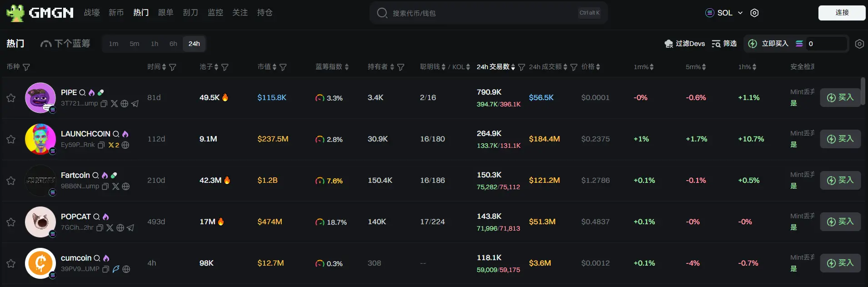Viewport: 868px width, 287px height.
Task: Click the search icon next to cumcoin
Action: pyautogui.click(x=97, y=258)
